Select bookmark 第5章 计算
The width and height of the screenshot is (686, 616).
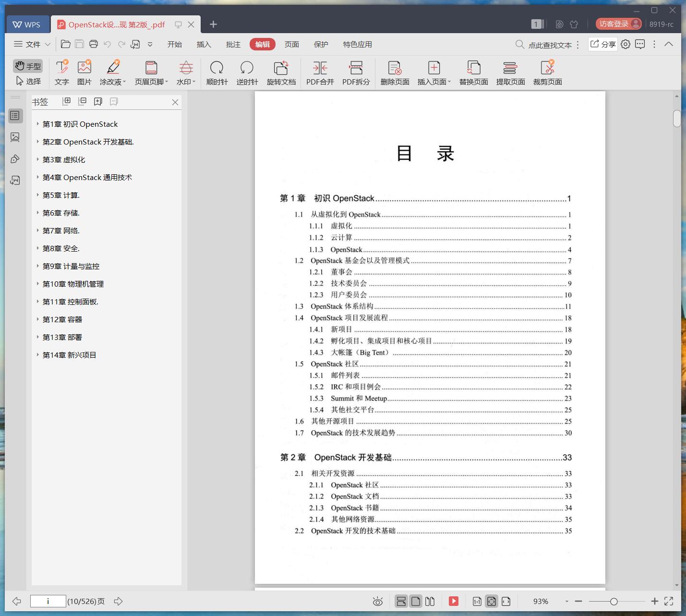61,195
